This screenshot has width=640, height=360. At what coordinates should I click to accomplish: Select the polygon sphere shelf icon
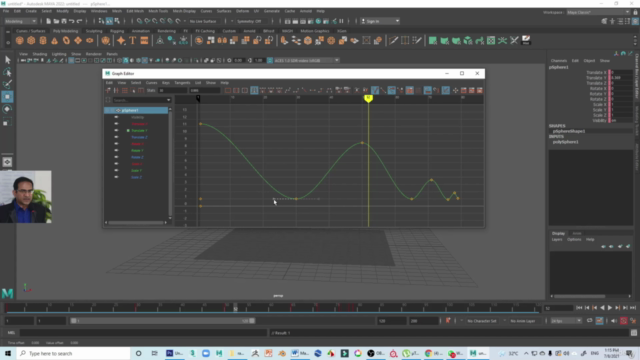19,40
